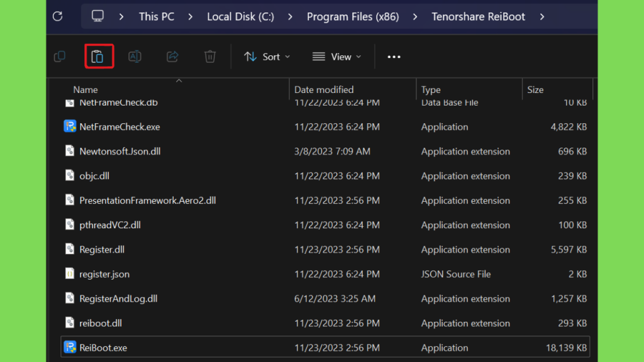Click the Paste clipboard icon
This screenshot has height=362, width=644.
(97, 57)
